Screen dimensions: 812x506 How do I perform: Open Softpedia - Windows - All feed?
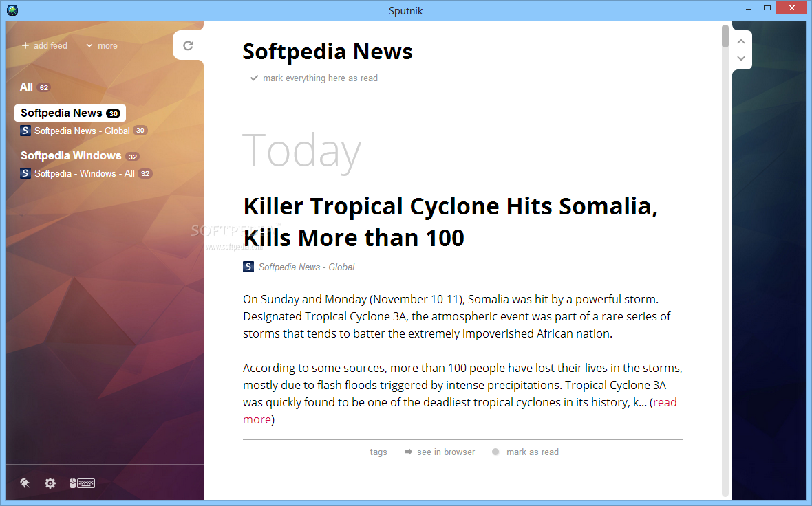86,173
